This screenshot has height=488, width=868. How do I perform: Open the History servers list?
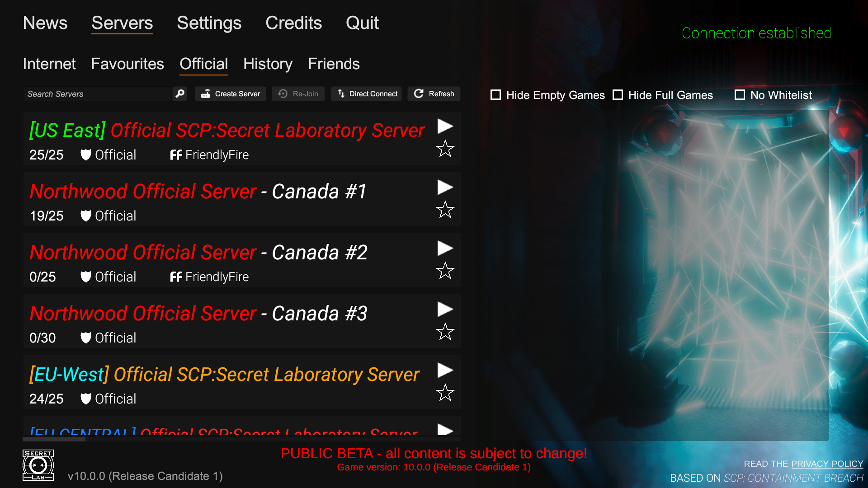pos(267,64)
